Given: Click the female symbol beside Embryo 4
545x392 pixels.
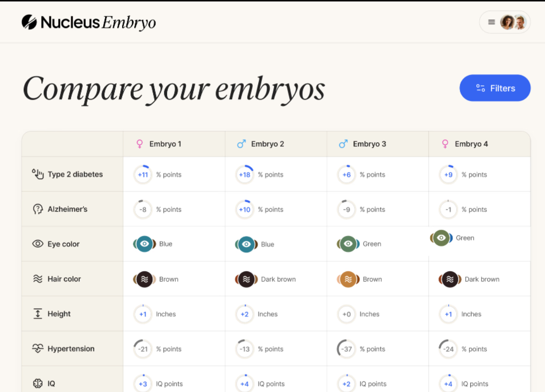Looking at the screenshot, I should click(x=445, y=144).
